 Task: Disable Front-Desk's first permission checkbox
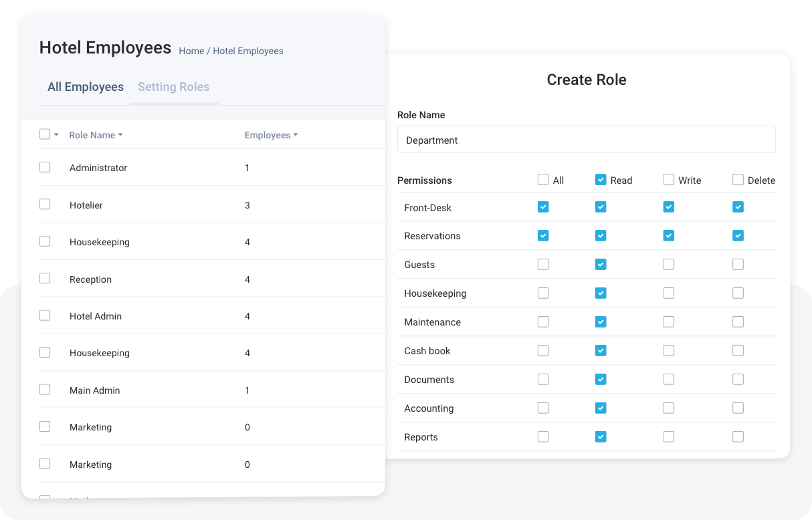click(543, 207)
